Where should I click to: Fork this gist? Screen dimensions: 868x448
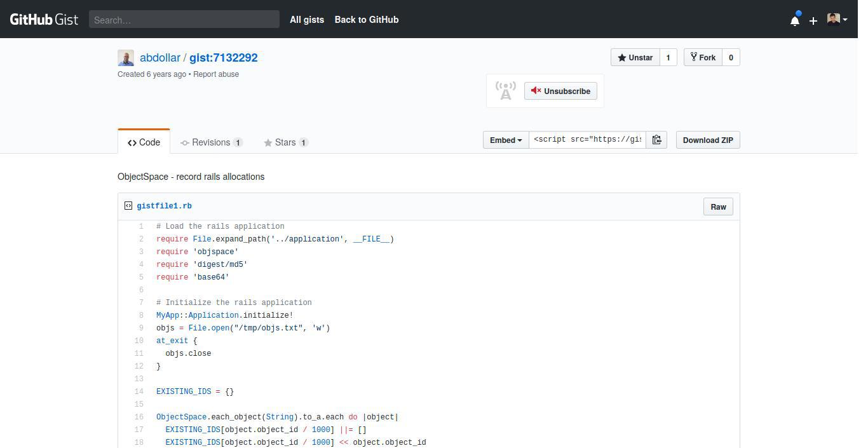click(x=703, y=57)
